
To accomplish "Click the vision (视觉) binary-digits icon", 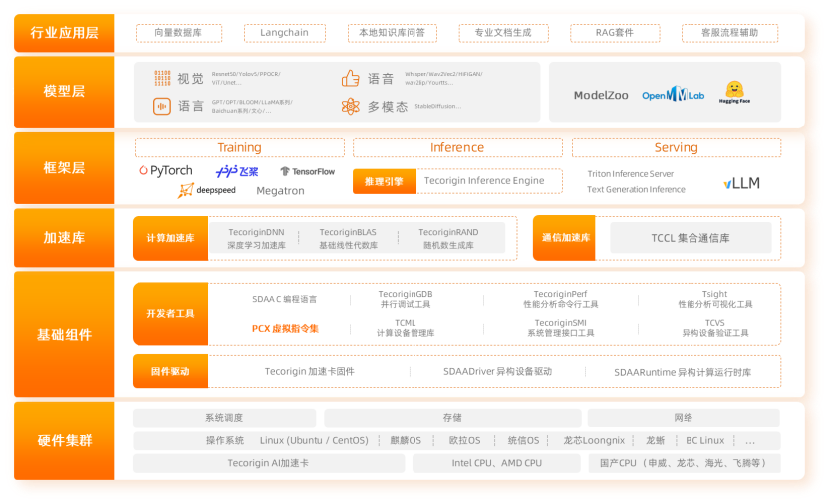I will coord(162,78).
